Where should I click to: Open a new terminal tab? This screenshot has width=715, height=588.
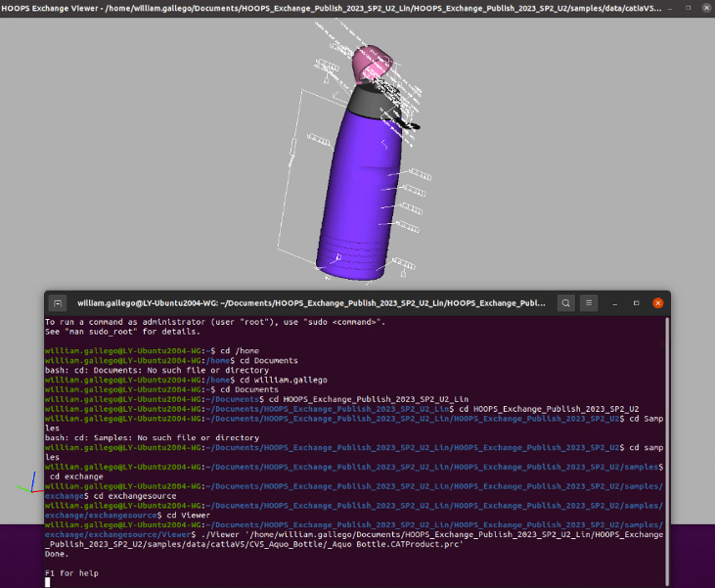click(58, 303)
